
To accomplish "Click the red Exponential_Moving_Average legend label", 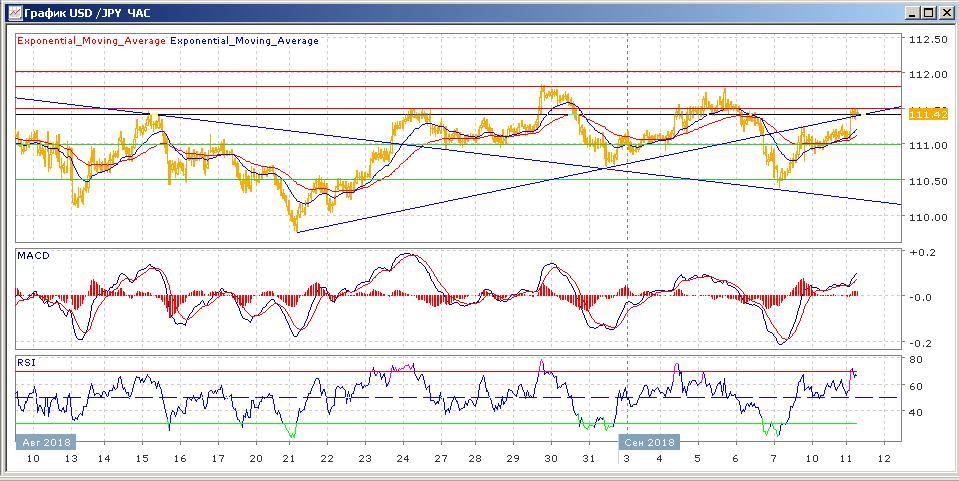I will click(x=90, y=41).
